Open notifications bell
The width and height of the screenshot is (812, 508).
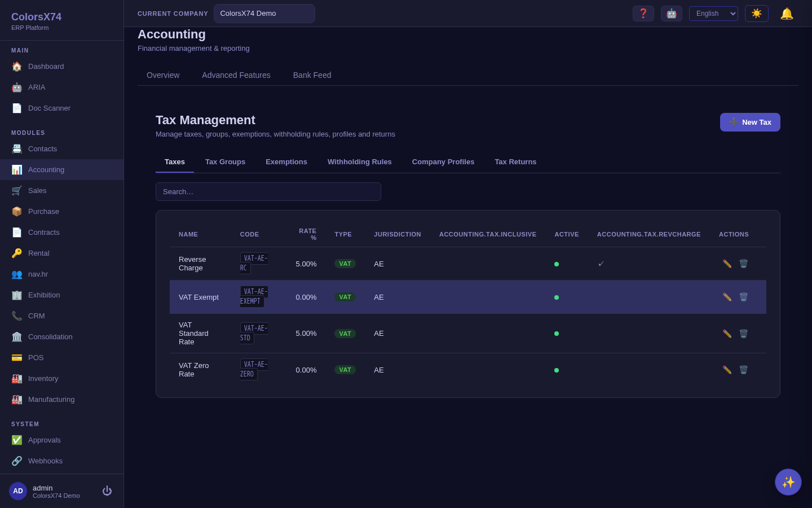tap(787, 14)
